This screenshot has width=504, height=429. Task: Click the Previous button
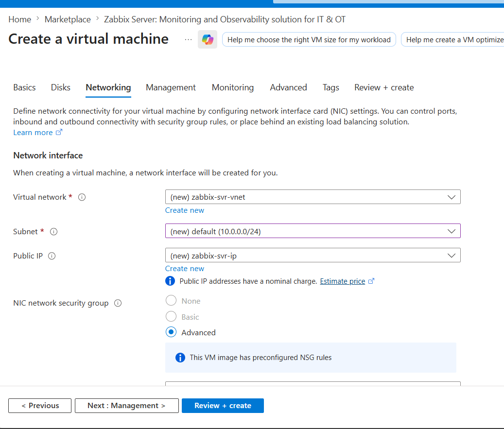(x=40, y=406)
